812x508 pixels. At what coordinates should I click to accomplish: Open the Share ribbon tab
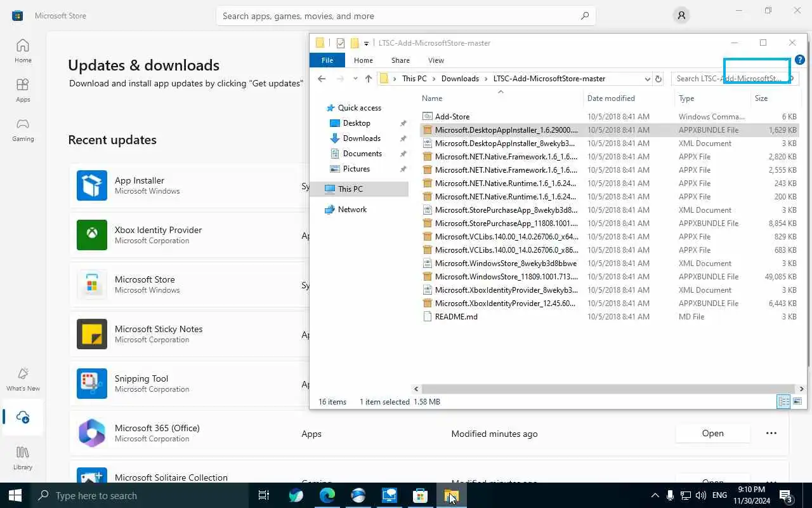point(400,60)
